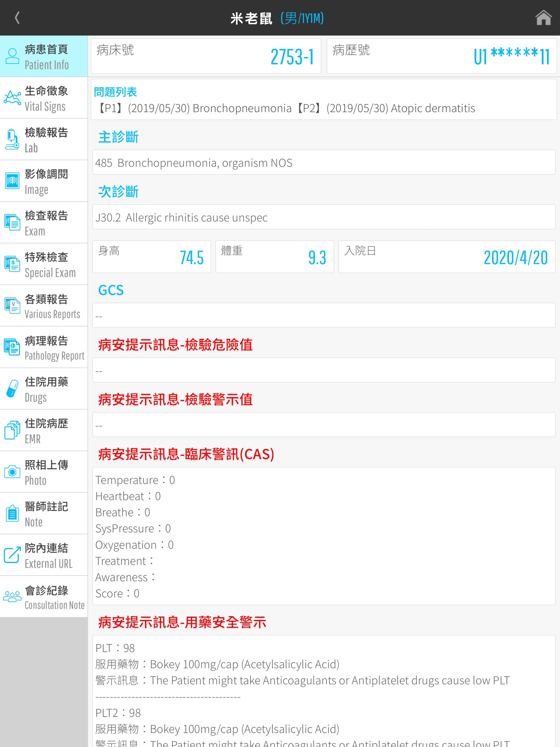Select Heartbeat：0 line in CAS
Viewport: 560px width, 747px height.
click(128, 496)
